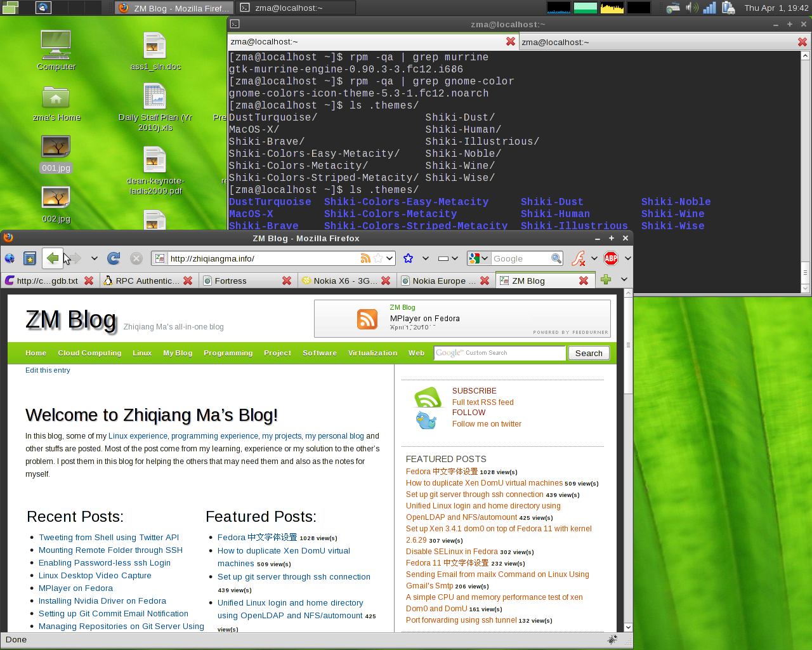
Task: Click the keyboard input icon in system tray
Action: 673,8
